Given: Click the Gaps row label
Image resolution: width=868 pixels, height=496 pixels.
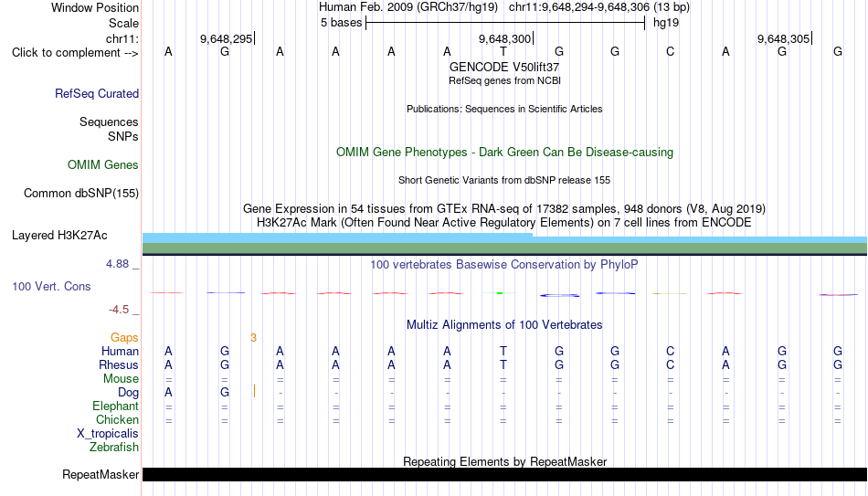Looking at the screenshot, I should coord(124,338).
